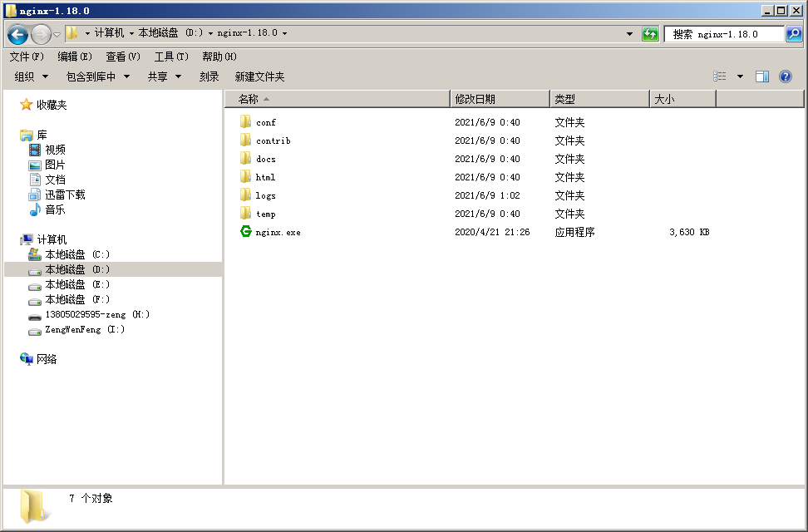This screenshot has height=532, width=808.
Task: Select 本地磁盘 (D:) in navigation pane
Action: pos(77,269)
